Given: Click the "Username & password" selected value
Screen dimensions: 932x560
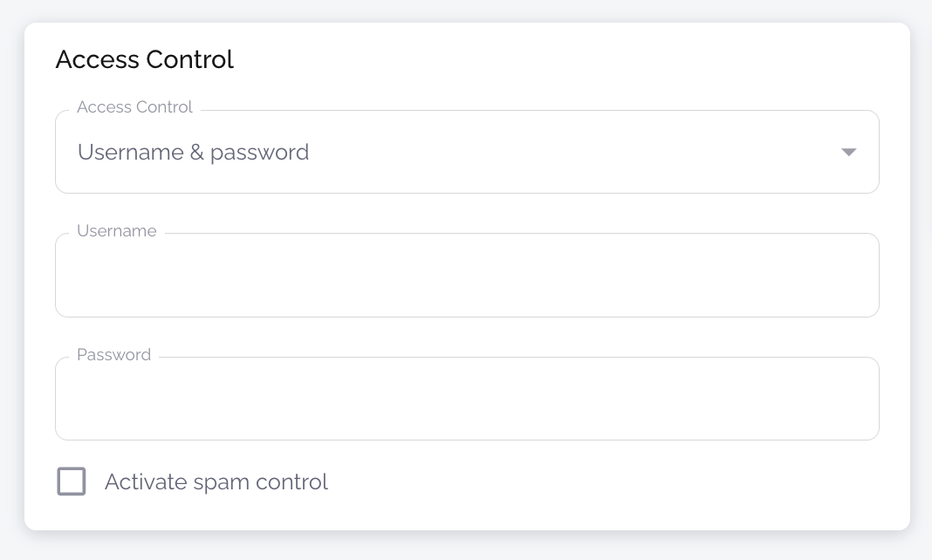Looking at the screenshot, I should click(193, 153).
